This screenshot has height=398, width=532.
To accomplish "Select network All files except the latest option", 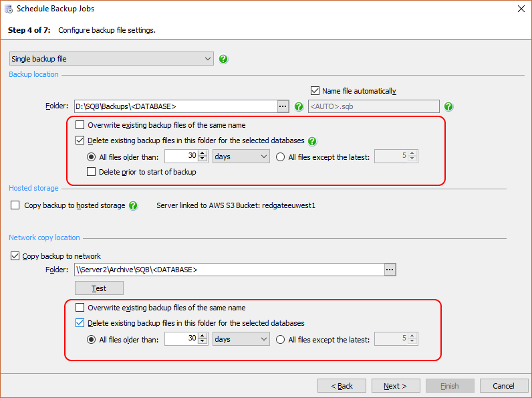I will [x=280, y=339].
